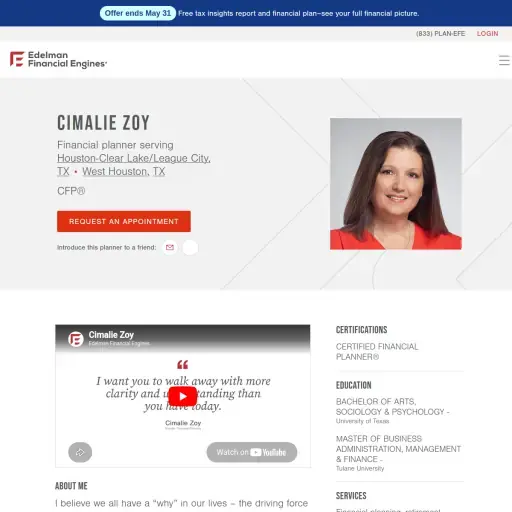The height and width of the screenshot is (512, 512).
Task: Click the Certifications heading
Action: [x=361, y=330]
